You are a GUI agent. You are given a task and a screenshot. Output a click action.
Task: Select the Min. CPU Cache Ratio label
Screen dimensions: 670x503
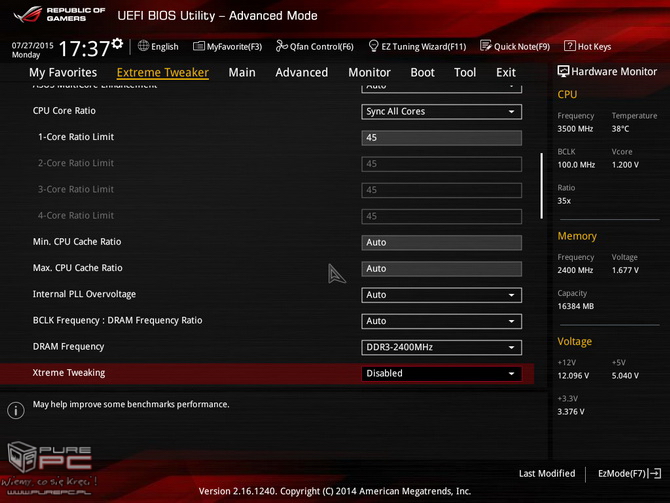(x=77, y=242)
